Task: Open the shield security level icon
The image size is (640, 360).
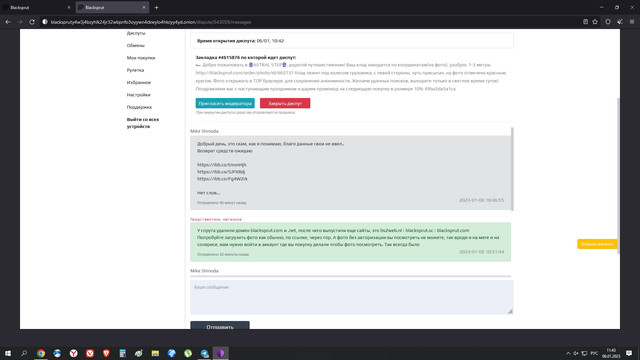Action: pyautogui.click(x=608, y=22)
